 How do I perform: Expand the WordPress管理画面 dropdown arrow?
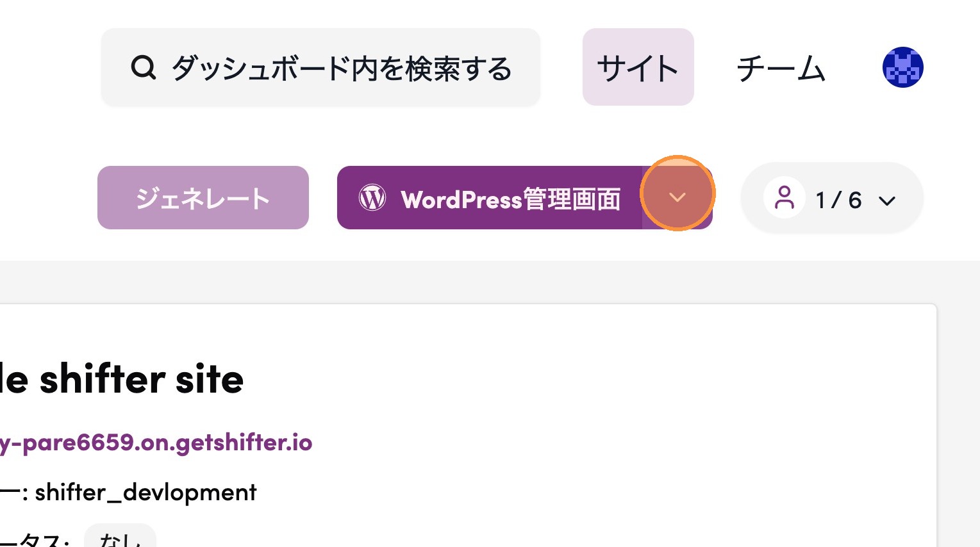(x=677, y=197)
